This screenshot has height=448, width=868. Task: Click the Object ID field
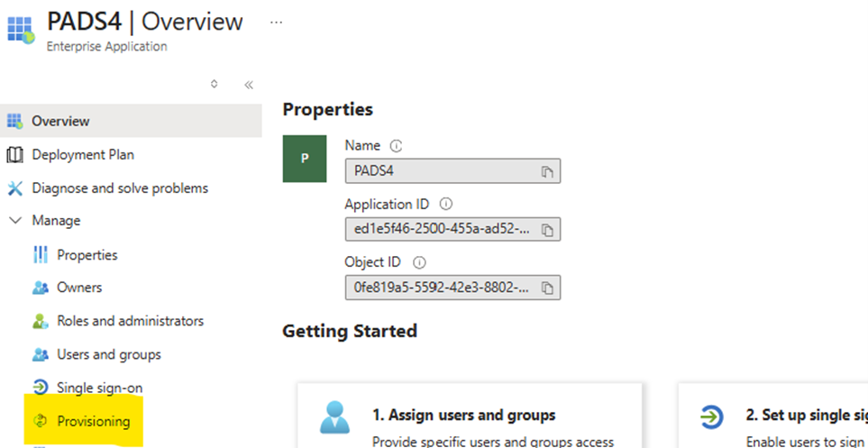point(452,288)
